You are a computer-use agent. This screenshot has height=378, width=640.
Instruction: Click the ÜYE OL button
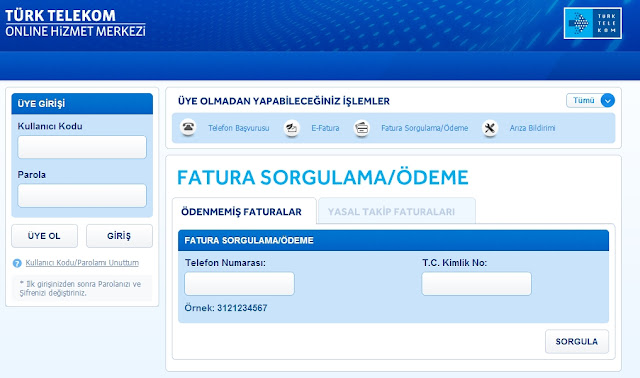[44, 236]
